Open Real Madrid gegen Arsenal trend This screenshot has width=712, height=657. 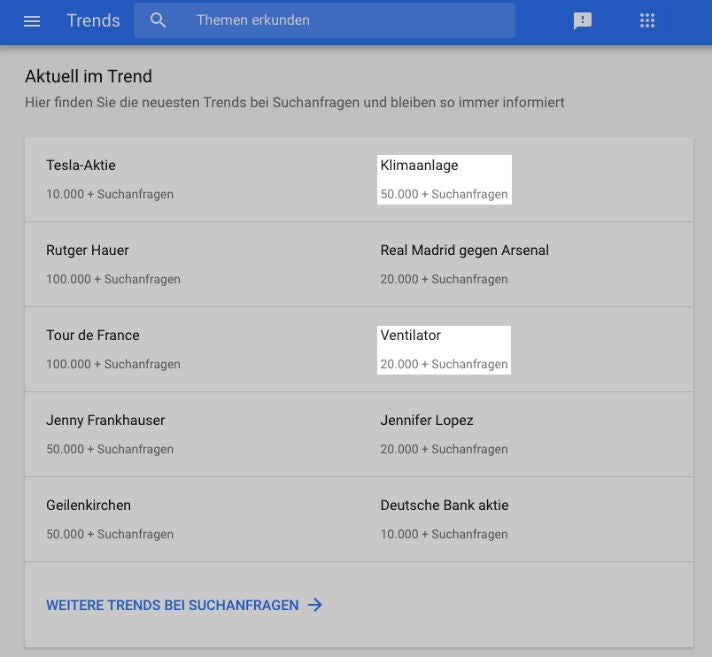[464, 251]
